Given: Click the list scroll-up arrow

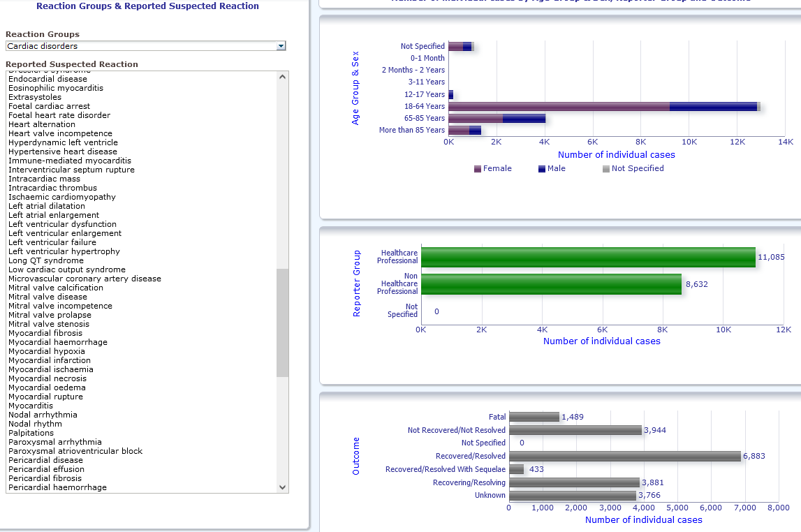Looking at the screenshot, I should click(x=283, y=77).
